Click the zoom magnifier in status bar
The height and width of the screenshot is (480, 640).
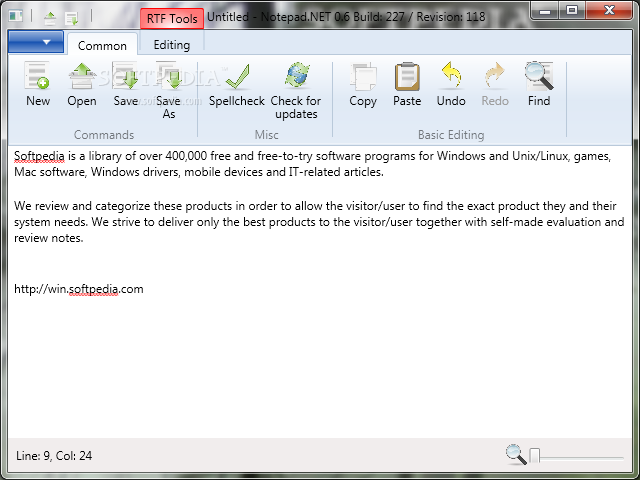pyautogui.click(x=515, y=454)
